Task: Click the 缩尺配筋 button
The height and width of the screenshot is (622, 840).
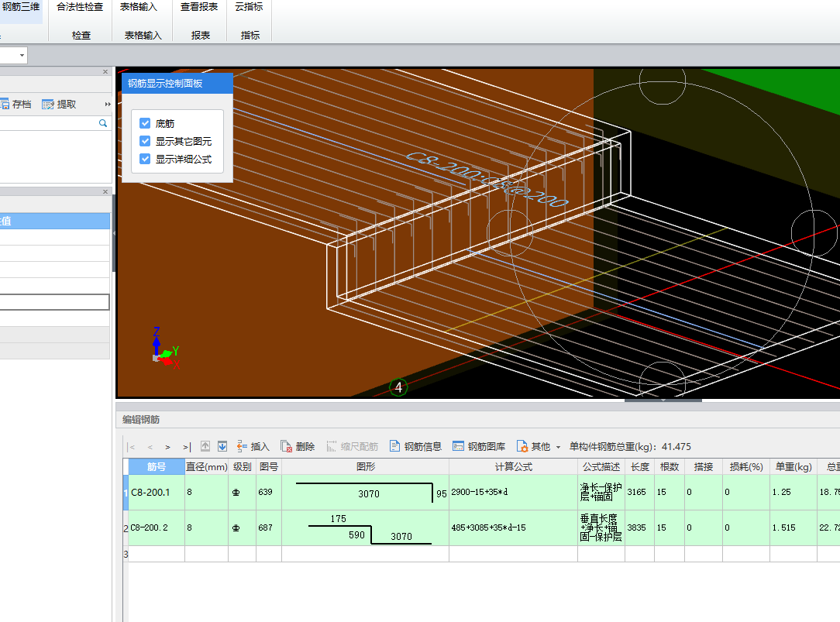Action: click(x=353, y=446)
